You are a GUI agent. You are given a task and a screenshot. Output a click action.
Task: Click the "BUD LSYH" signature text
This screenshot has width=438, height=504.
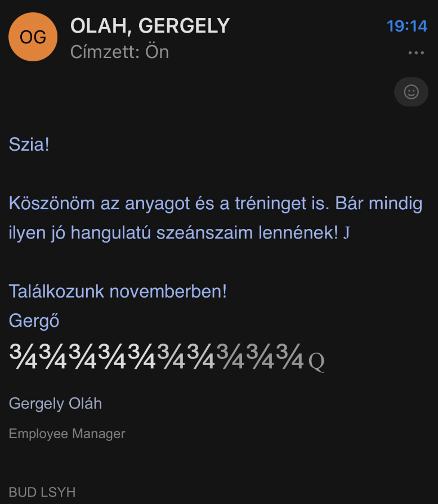tap(42, 492)
